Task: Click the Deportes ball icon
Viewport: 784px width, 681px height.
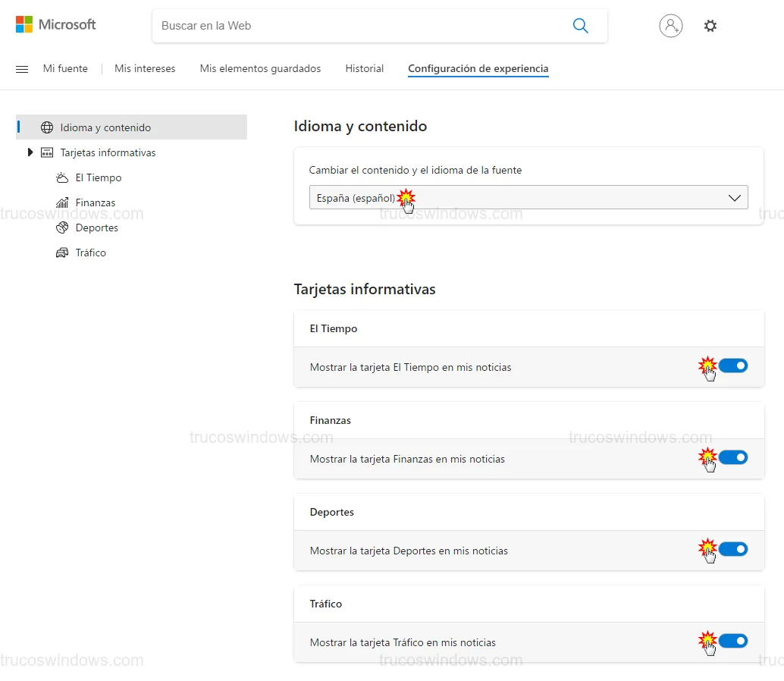Action: [62, 228]
